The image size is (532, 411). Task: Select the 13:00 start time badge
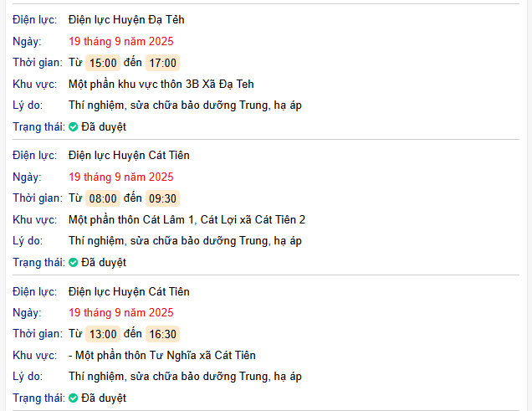tap(103, 334)
